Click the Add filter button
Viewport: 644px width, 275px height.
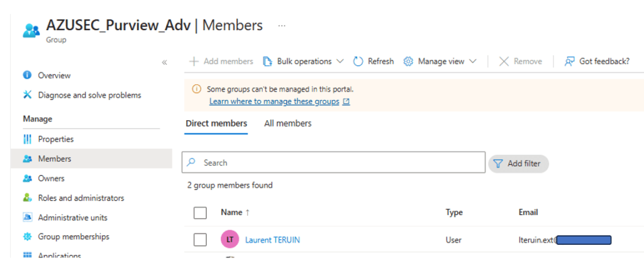tap(518, 164)
